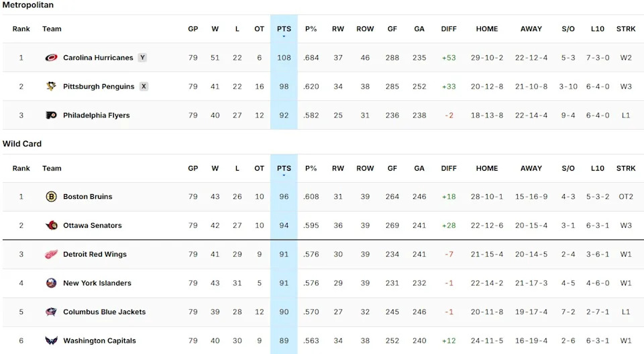
Task: Click the Washington Capitals logo
Action: click(x=51, y=341)
